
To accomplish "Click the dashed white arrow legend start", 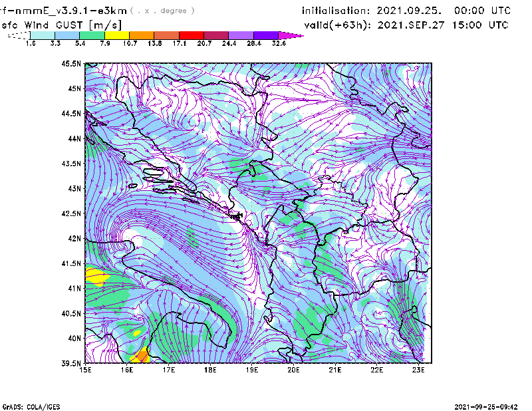I will click(x=19, y=35).
